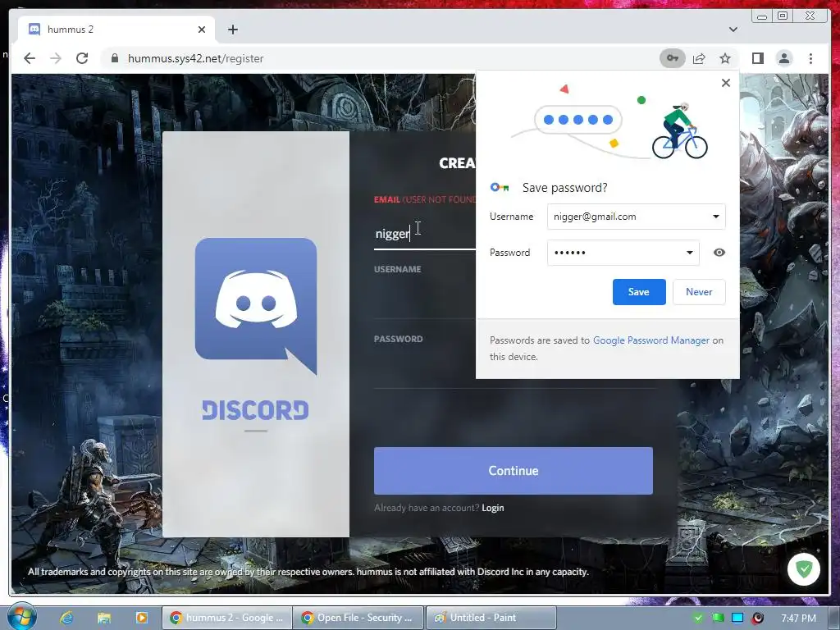
Task: Go back using Chrome's back arrow
Action: (30, 58)
